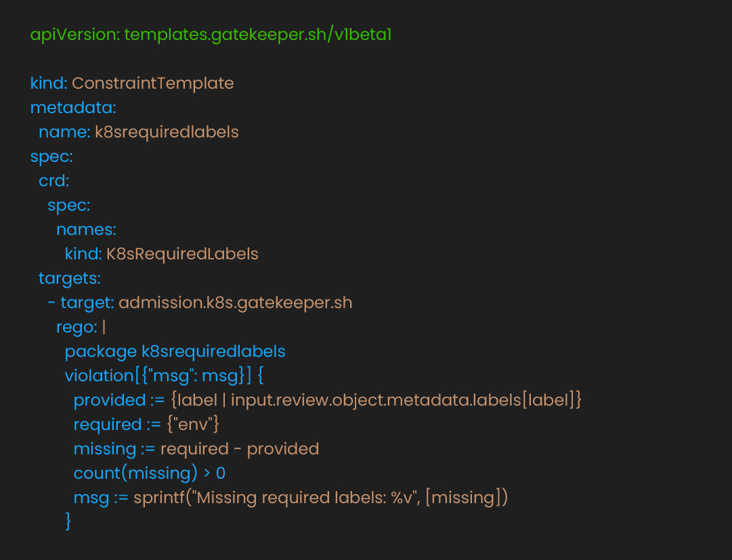Click the sprintf Missing required labels string

coord(305,498)
